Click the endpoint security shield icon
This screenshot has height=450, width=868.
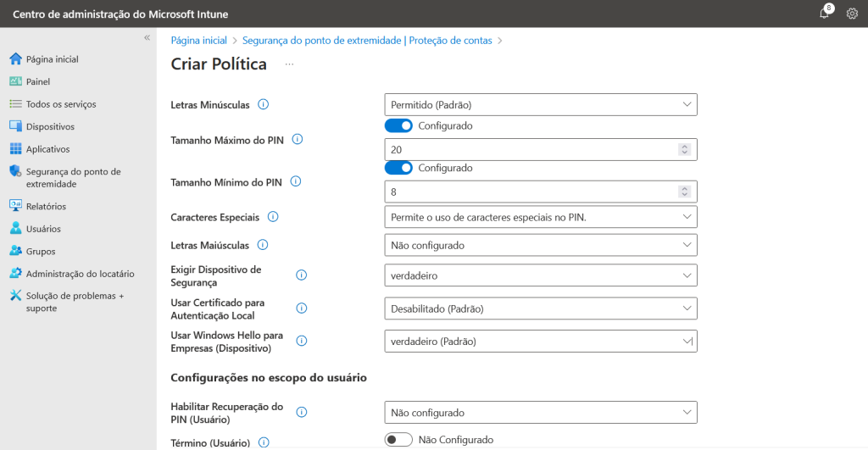coord(15,171)
